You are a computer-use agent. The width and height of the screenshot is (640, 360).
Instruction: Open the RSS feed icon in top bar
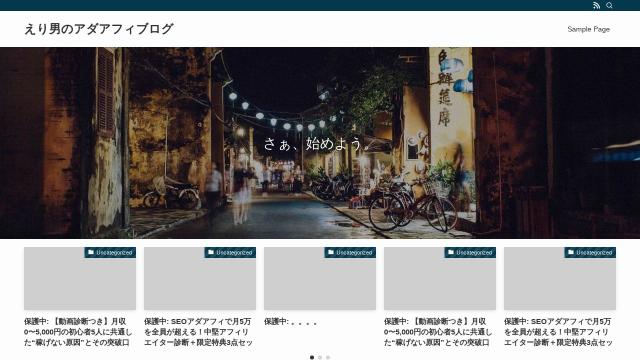tap(596, 5)
